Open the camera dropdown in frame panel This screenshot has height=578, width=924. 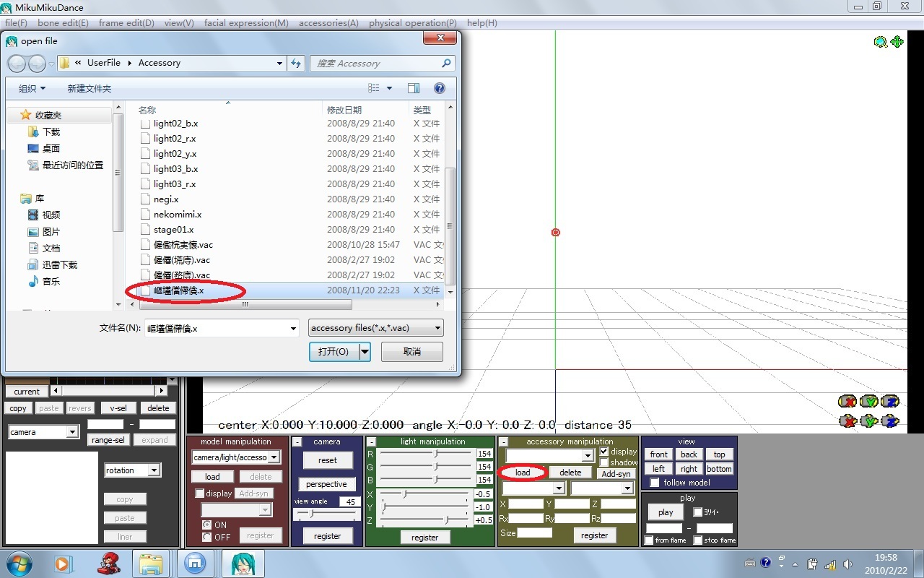(43, 432)
